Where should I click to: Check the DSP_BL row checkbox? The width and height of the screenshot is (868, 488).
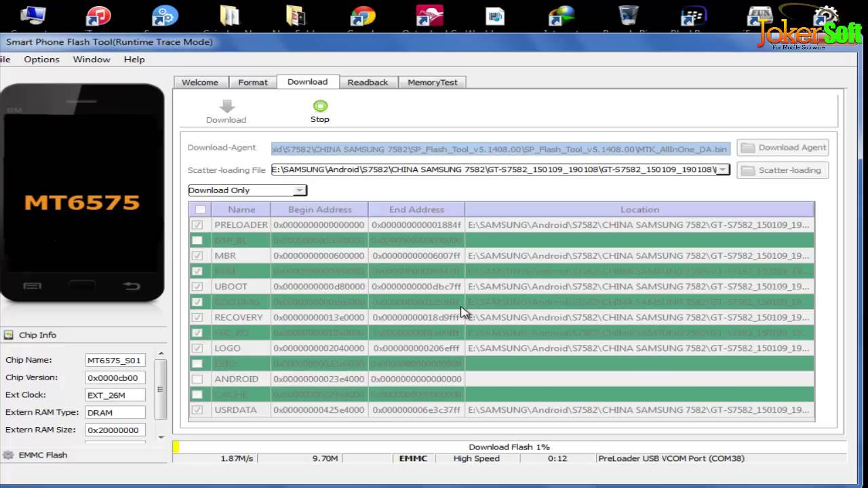(197, 240)
